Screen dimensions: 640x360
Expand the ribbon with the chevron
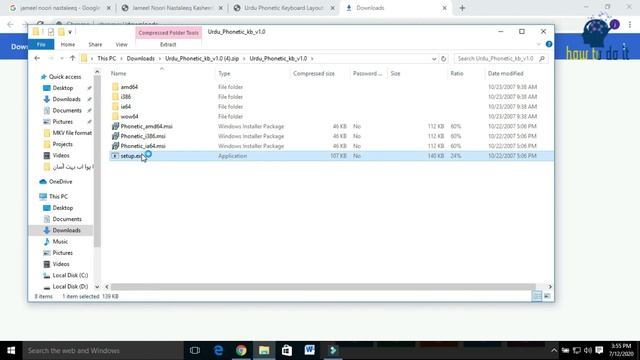pos(538,44)
